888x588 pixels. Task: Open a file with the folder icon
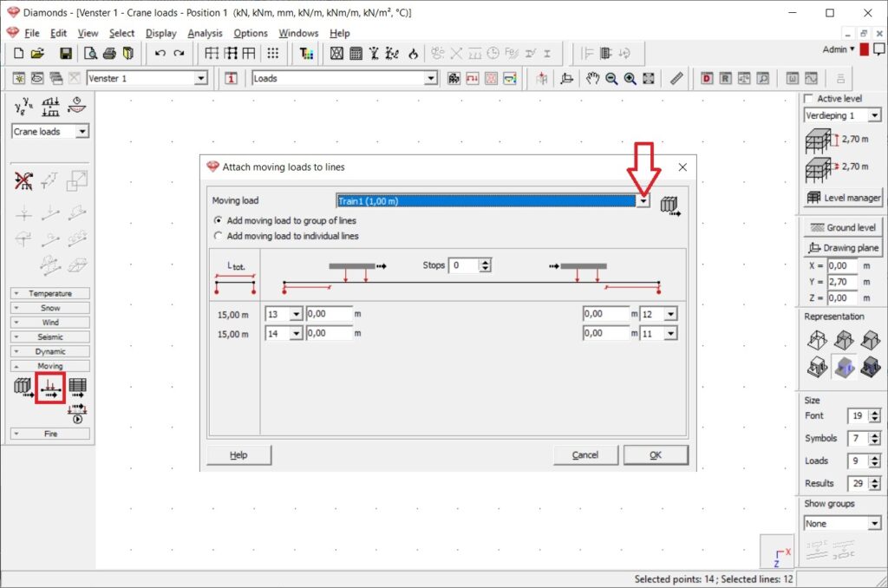[37, 53]
